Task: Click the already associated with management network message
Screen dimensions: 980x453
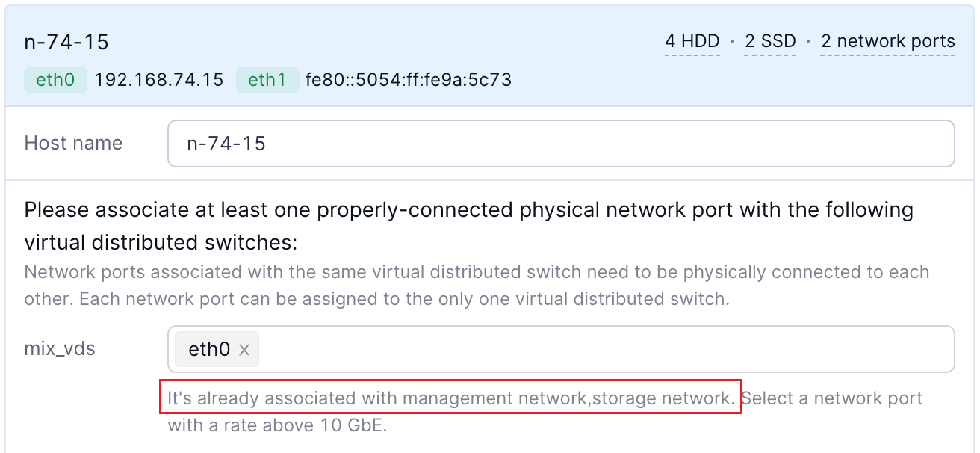Action: click(450, 398)
